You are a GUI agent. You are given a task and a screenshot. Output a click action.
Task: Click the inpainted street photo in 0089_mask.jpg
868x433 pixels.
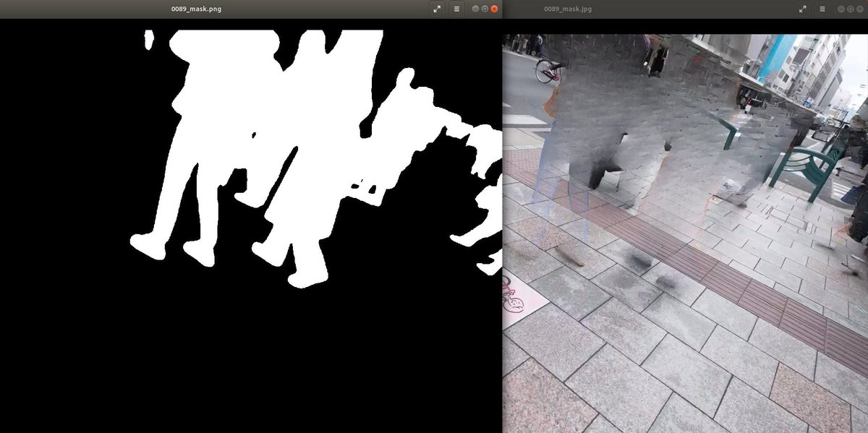[685, 233]
